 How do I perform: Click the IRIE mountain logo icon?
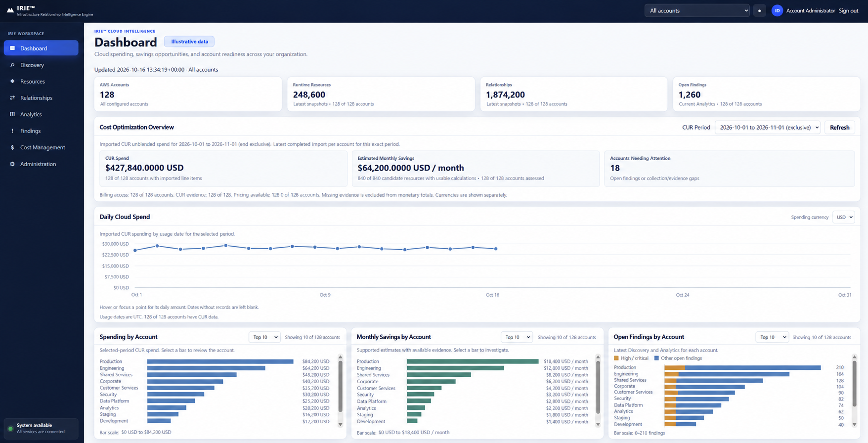(x=10, y=9)
